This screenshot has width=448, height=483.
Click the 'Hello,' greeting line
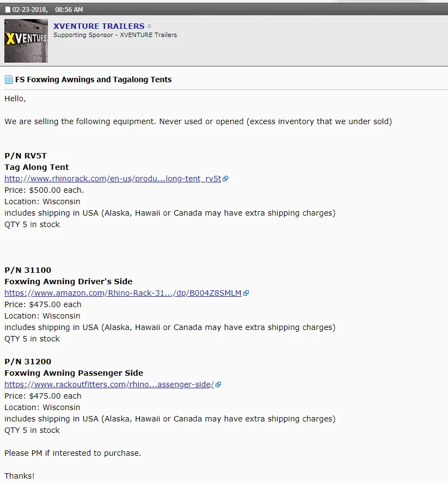click(x=15, y=99)
